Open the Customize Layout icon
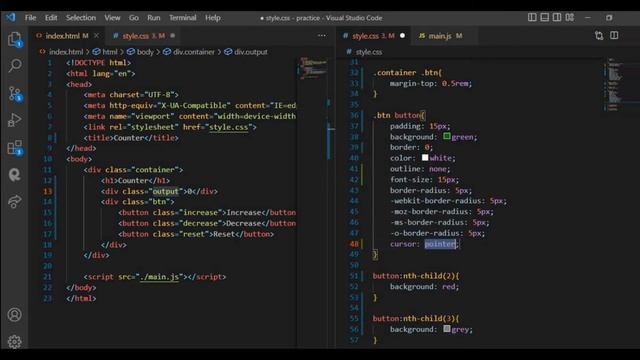This screenshot has width=640, height=360. [x=569, y=17]
